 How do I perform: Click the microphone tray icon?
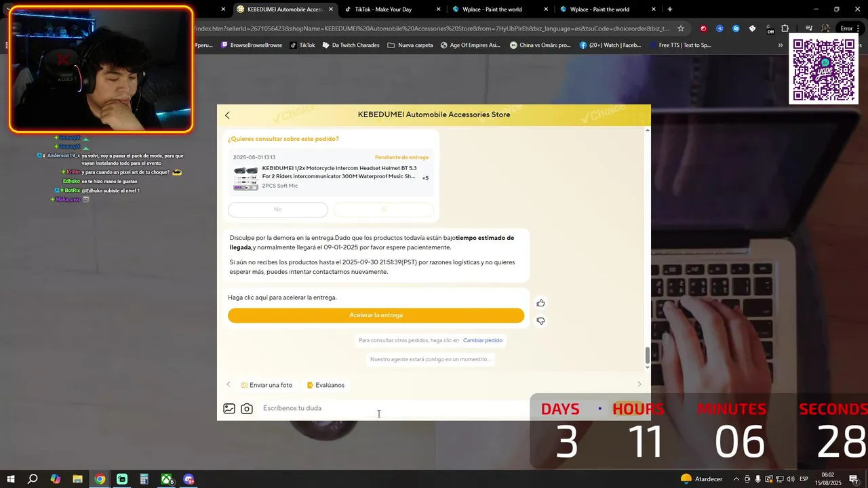click(758, 479)
